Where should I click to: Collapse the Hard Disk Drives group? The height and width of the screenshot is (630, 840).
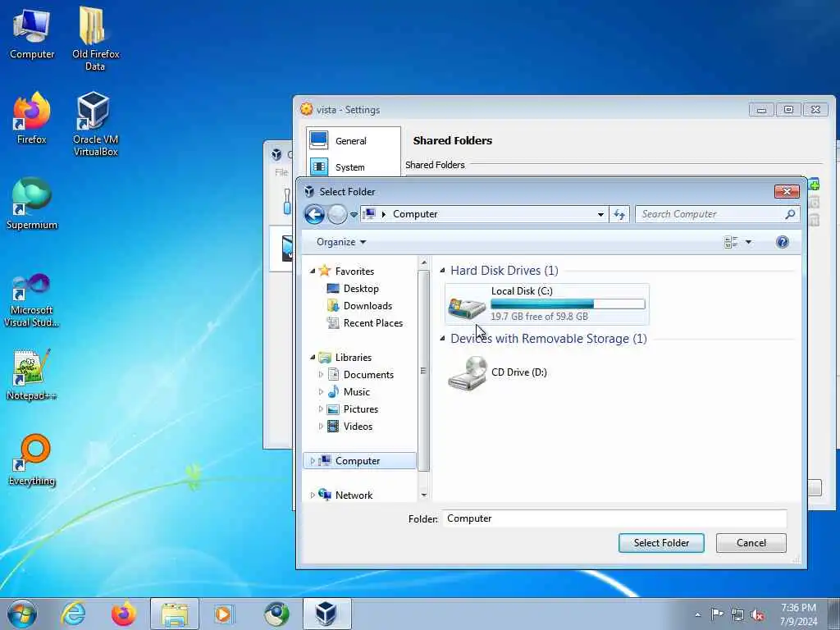coord(442,271)
